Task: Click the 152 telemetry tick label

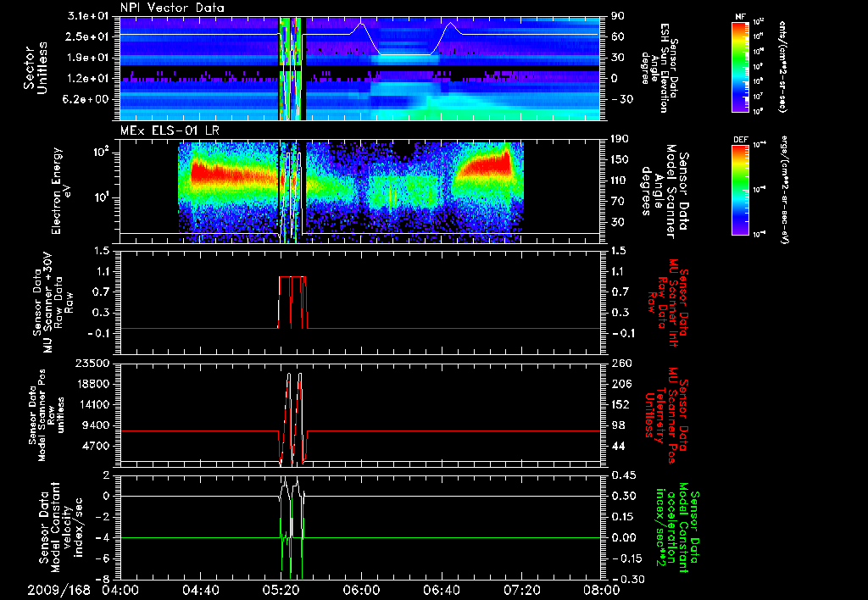Action: pos(620,404)
